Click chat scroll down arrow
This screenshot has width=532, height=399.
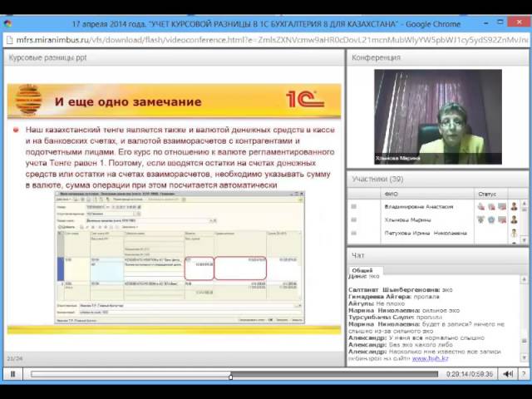525,357
